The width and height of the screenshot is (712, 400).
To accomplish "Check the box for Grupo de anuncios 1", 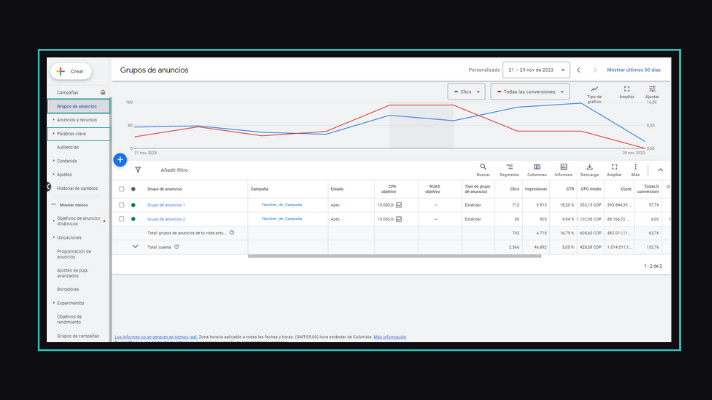I will pyautogui.click(x=122, y=205).
